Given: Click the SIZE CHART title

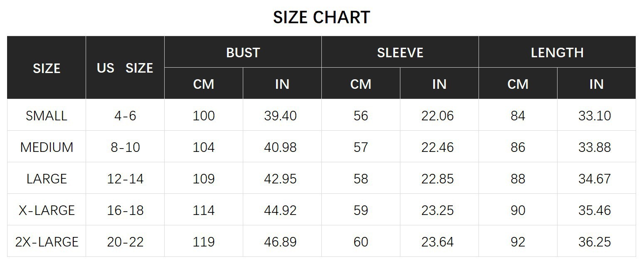Looking at the screenshot, I should (321, 17).
